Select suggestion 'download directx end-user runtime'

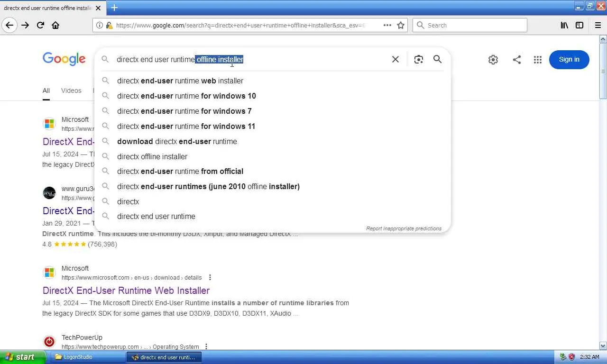tap(273, 141)
